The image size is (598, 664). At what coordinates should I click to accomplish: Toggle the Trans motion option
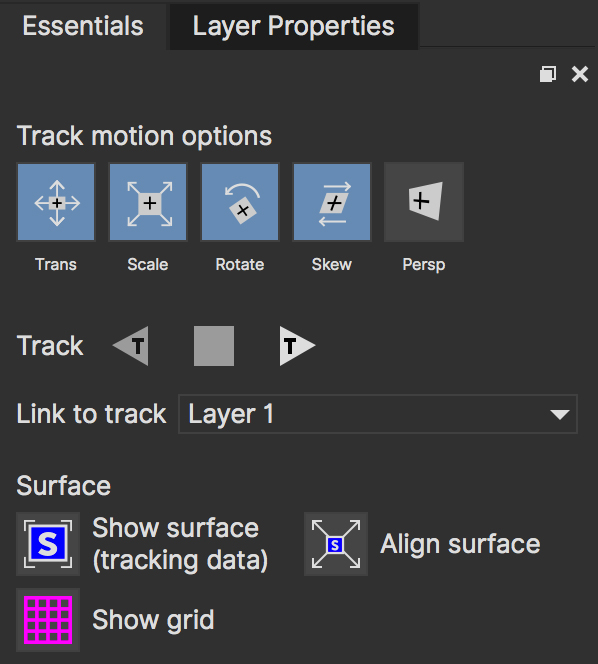click(x=56, y=202)
